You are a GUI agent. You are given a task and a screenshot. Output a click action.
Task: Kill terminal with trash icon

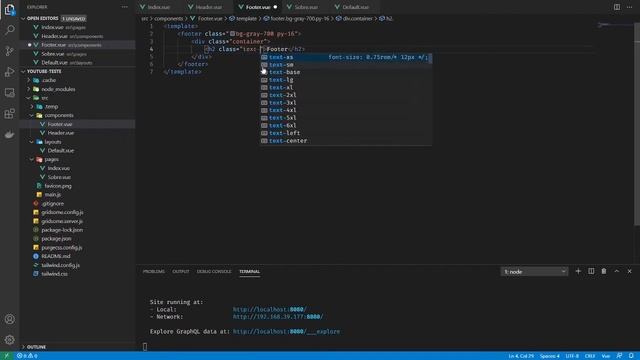pyautogui.click(x=604, y=271)
